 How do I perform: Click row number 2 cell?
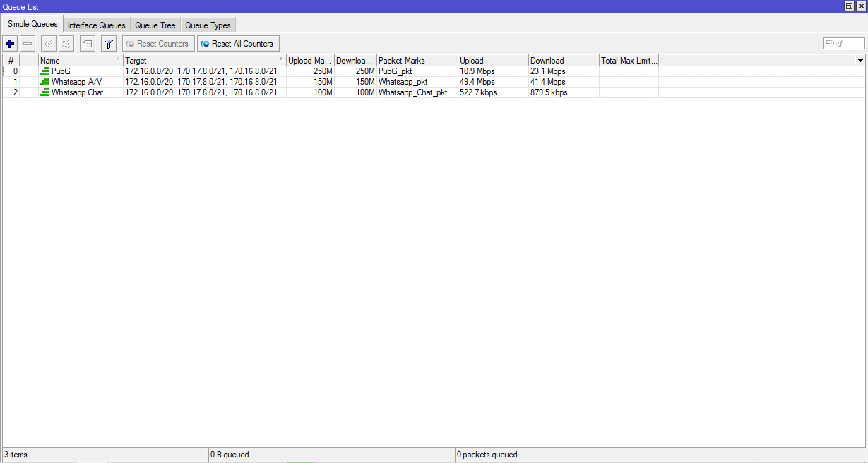pyautogui.click(x=11, y=92)
